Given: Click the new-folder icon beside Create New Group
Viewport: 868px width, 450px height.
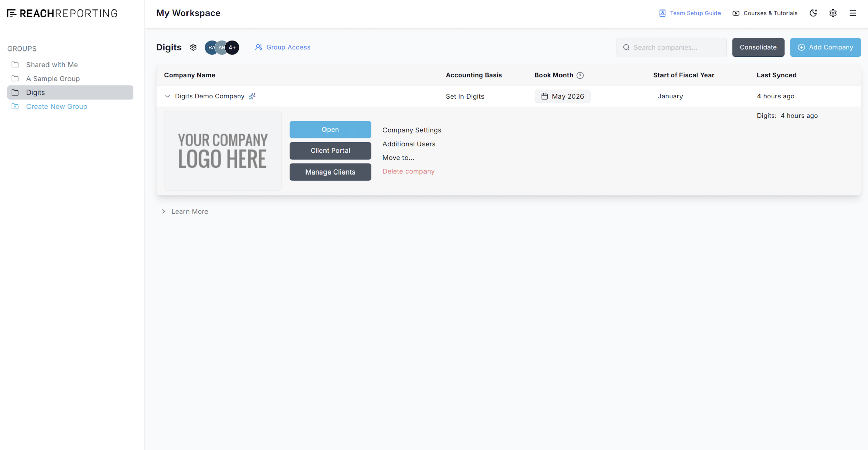Looking at the screenshot, I should point(15,106).
